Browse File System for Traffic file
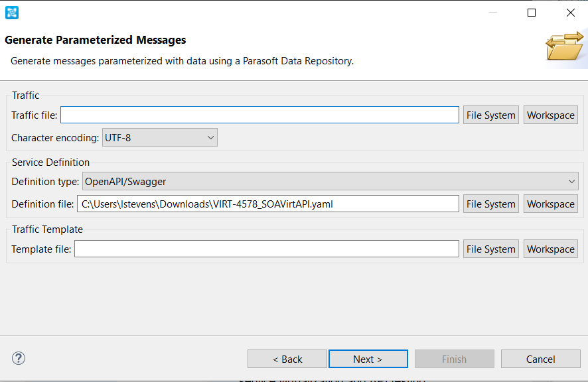This screenshot has height=382, width=588. [491, 115]
